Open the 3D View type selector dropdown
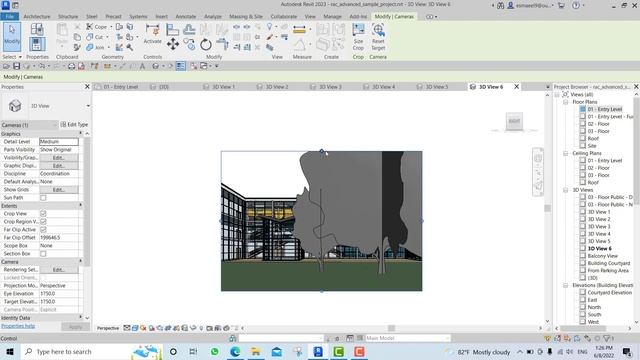 (x=88, y=106)
